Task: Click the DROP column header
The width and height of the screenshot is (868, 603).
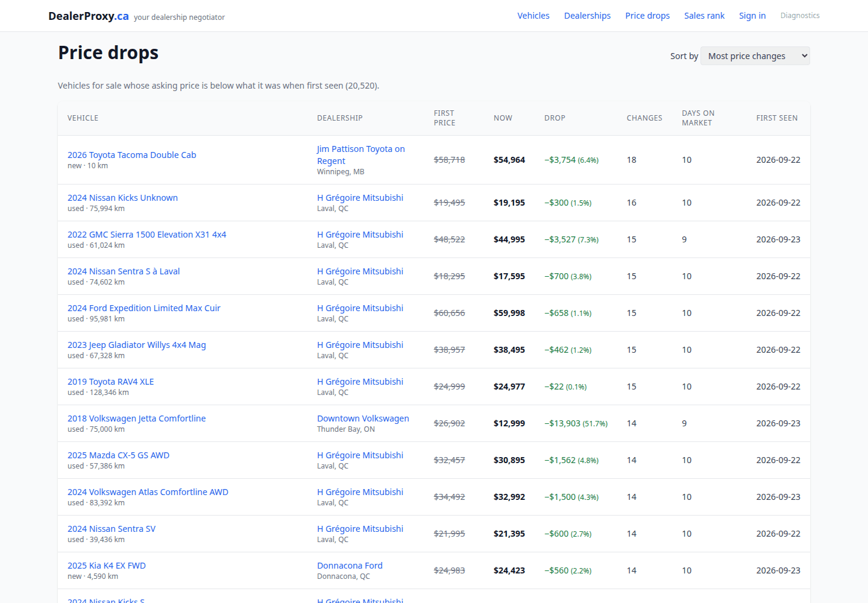Action: tap(555, 118)
